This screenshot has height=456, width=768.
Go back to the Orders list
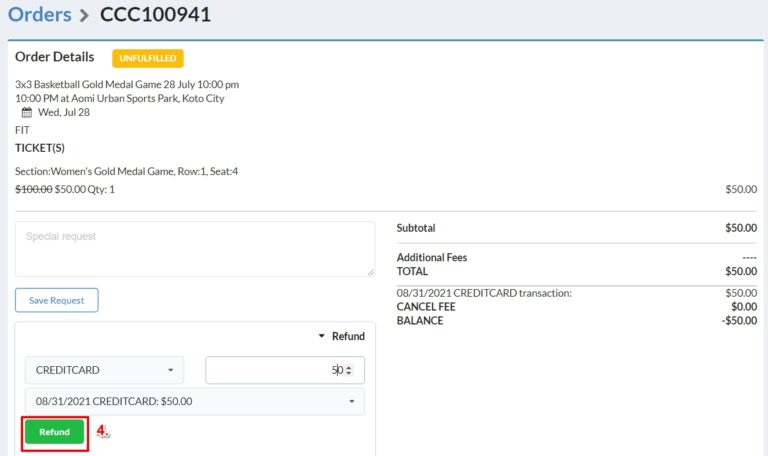(x=39, y=14)
